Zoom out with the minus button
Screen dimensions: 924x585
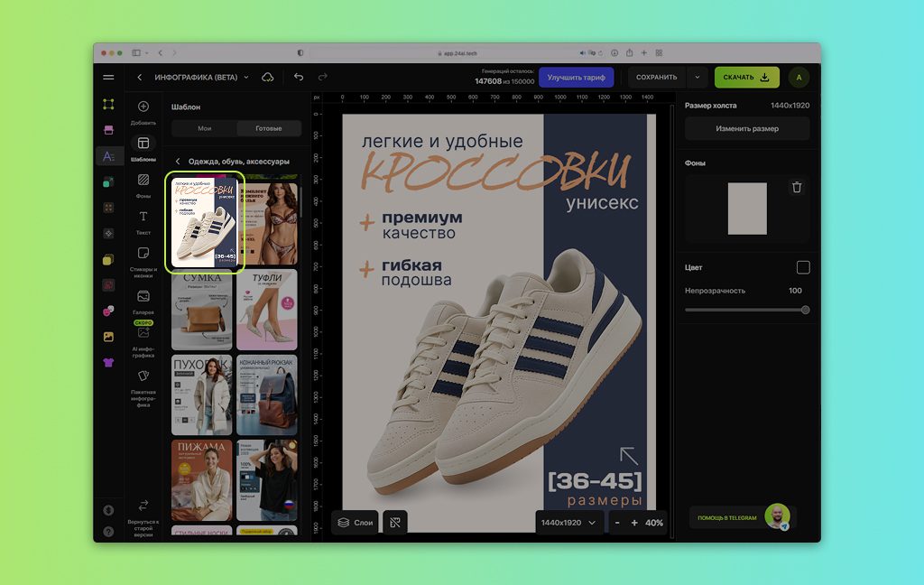click(617, 523)
